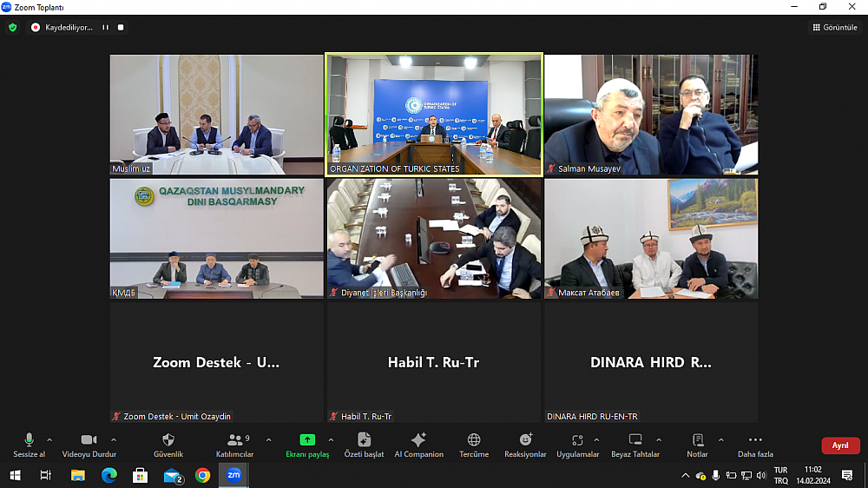The height and width of the screenshot is (488, 868).
Task: Open share options arrow beside Ekranı paylaş
Action: 331,440
